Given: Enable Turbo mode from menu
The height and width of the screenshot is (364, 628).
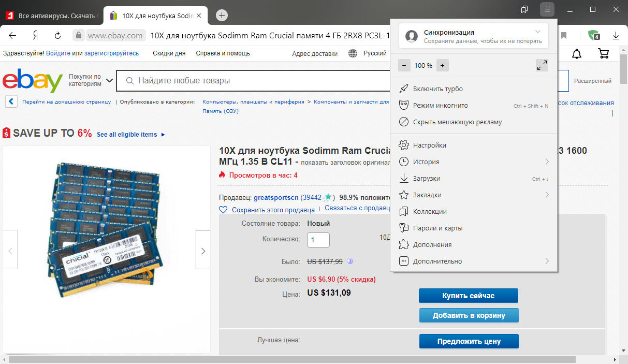Looking at the screenshot, I should tap(474, 89).
